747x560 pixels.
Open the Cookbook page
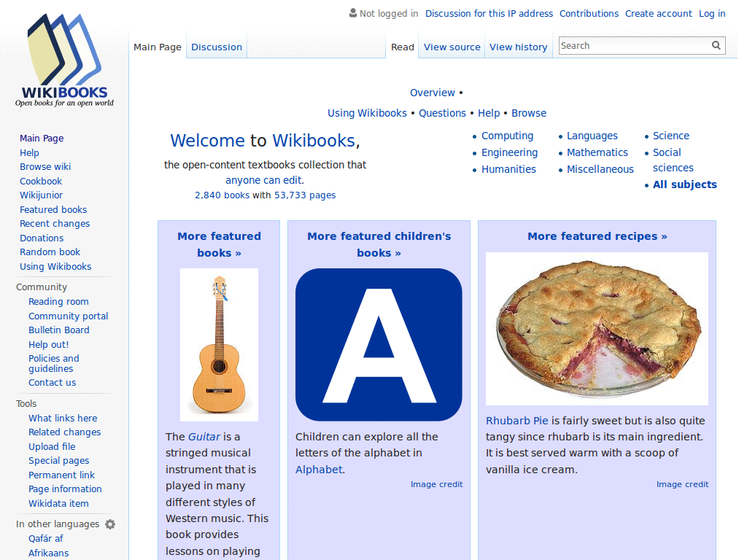click(40, 181)
